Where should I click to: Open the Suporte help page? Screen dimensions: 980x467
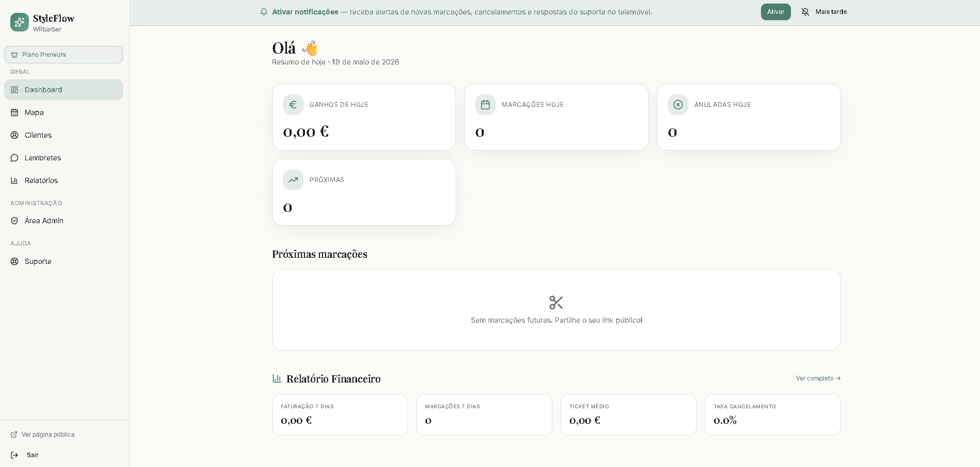63,261
